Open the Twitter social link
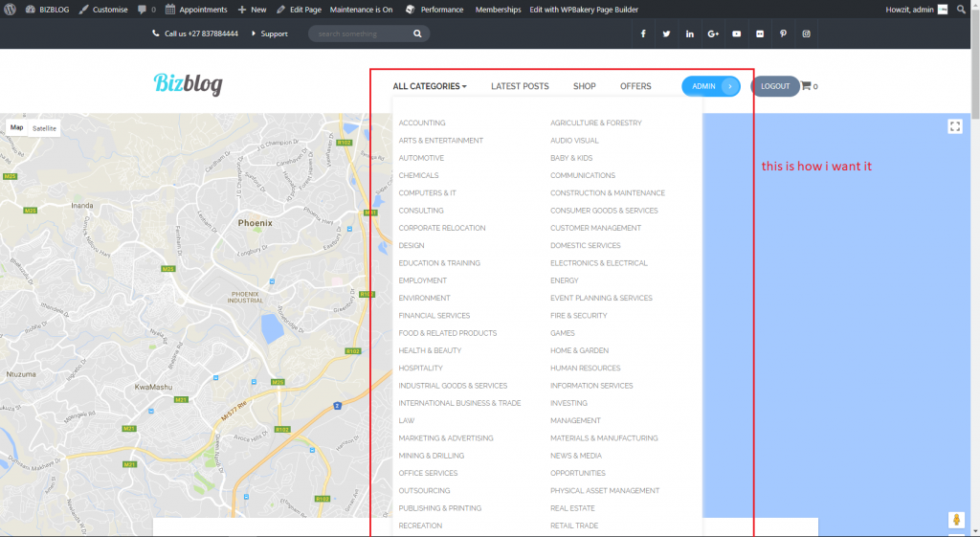The height and width of the screenshot is (537, 980). coord(666,34)
